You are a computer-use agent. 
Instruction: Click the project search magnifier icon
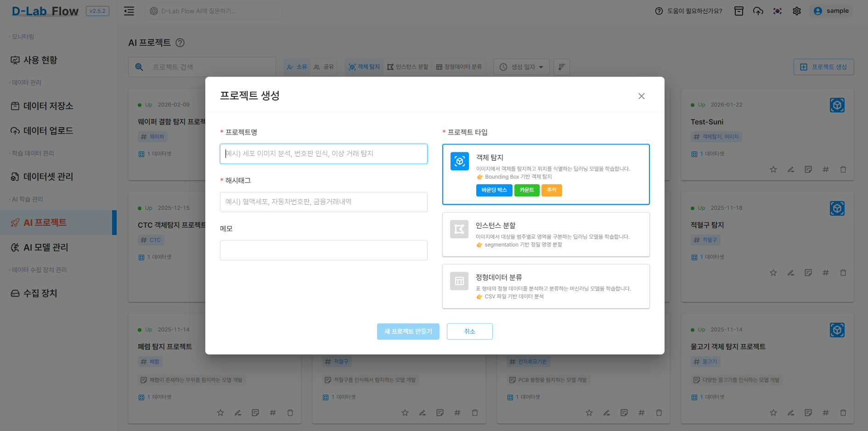139,67
